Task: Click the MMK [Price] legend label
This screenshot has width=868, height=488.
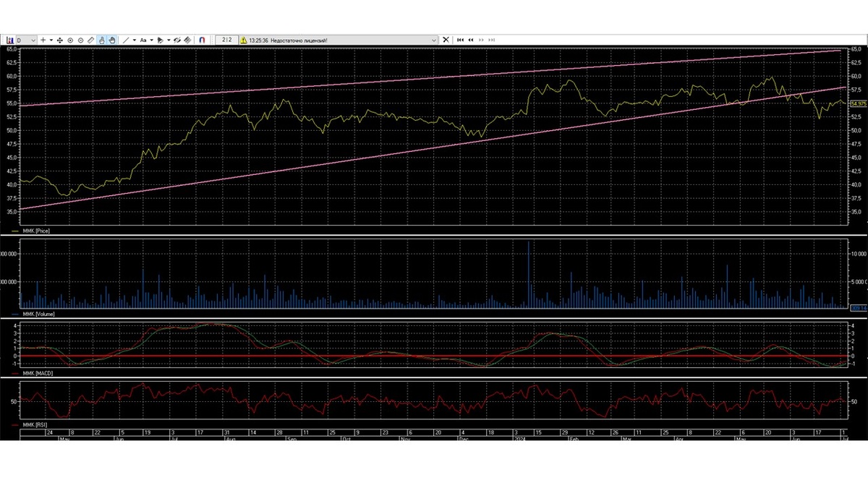Action: pos(36,231)
